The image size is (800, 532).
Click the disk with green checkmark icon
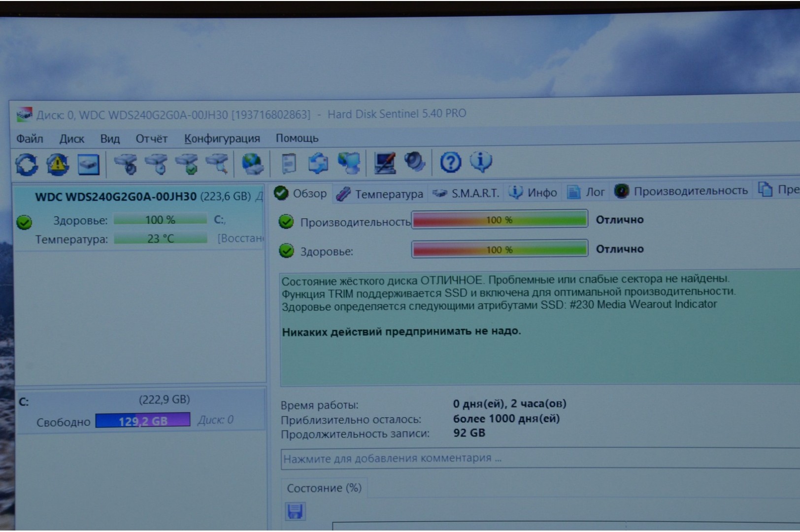(187, 164)
